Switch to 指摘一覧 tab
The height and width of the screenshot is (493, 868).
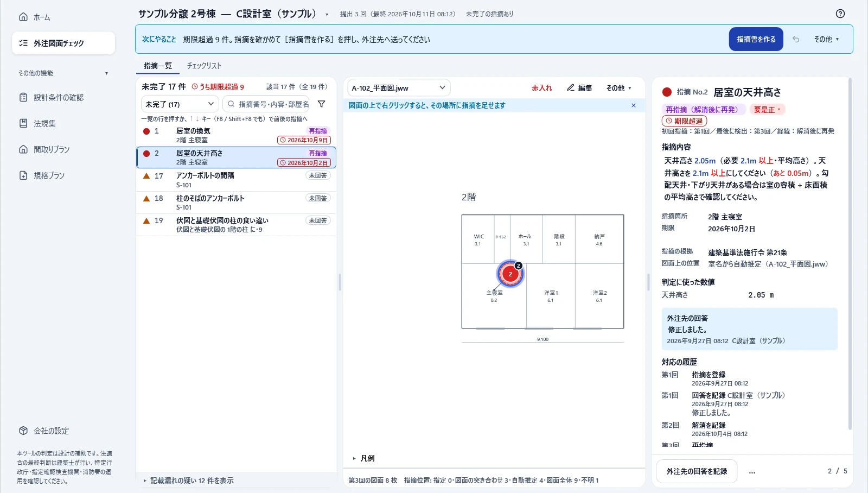point(158,66)
